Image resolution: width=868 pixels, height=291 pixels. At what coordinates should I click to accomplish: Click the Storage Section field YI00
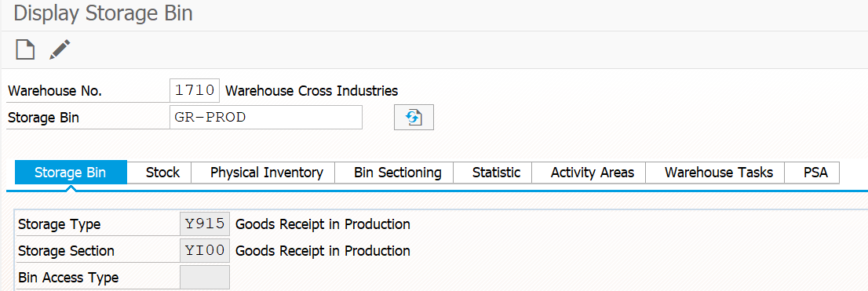pos(205,251)
